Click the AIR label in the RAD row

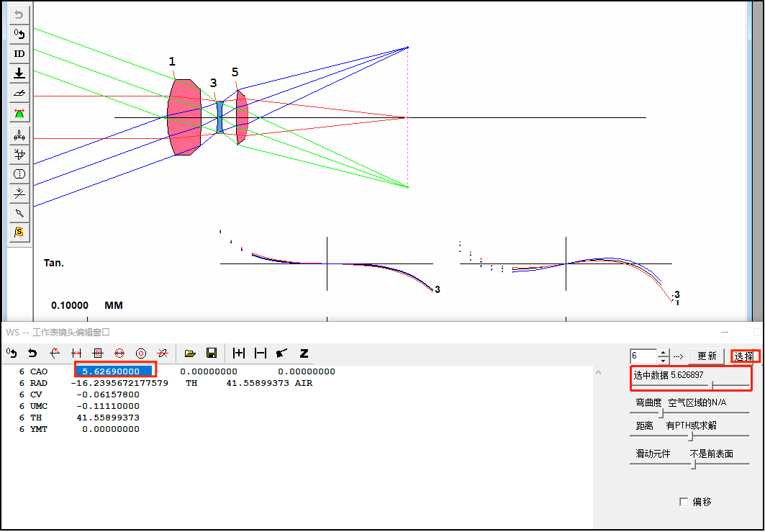304,383
